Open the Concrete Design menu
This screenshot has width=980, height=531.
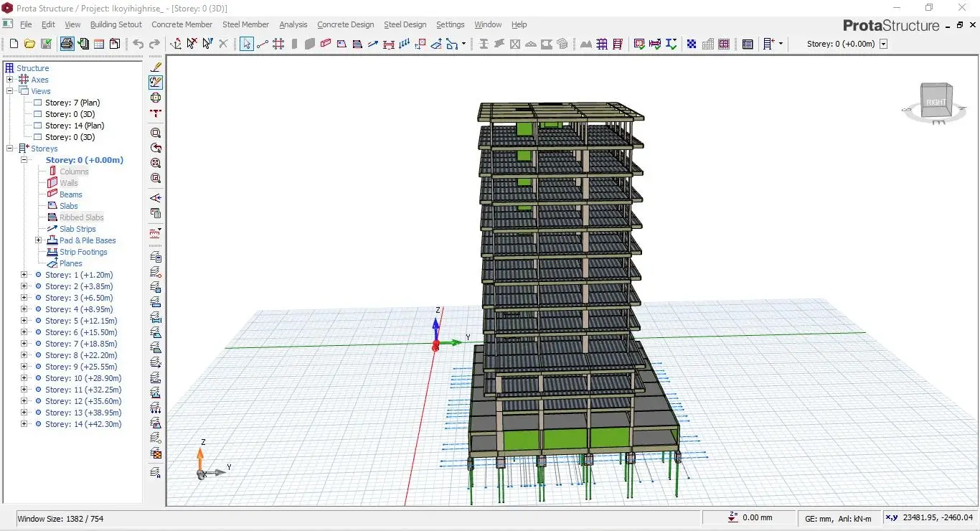click(x=345, y=24)
